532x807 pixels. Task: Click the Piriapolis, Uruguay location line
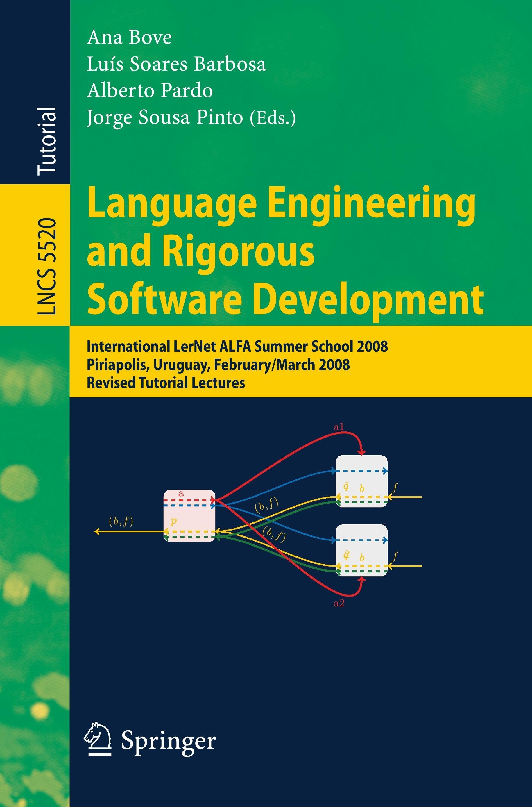(x=218, y=365)
